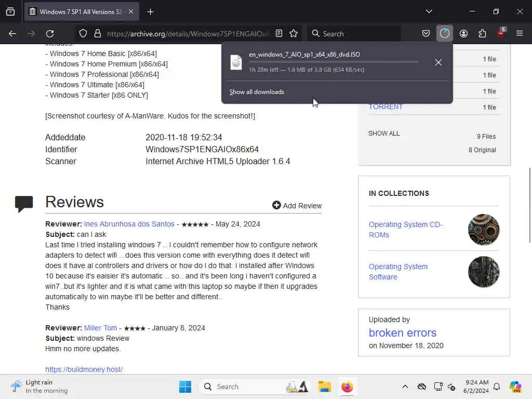Screen dimensions: 532x399
Task: Open clock showing 9:24 AM
Action: pyautogui.click(x=476, y=387)
